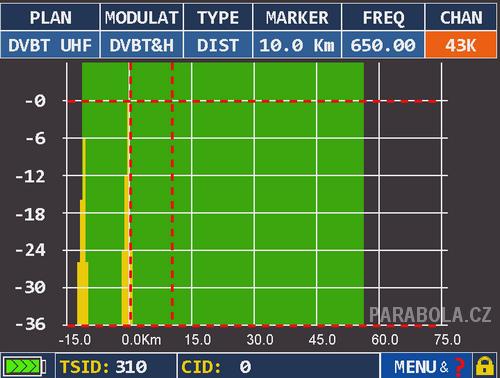The height and width of the screenshot is (378, 500).
Task: Select the TYPE header cell
Action: tap(218, 17)
